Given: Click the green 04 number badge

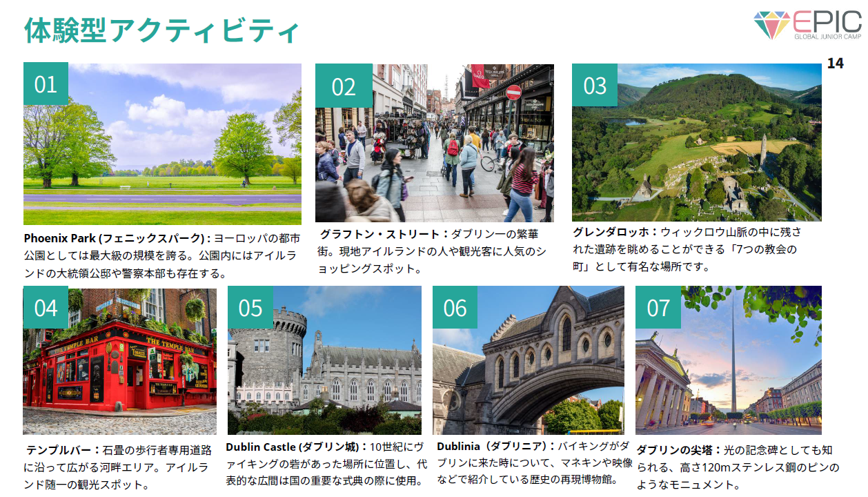Looking at the screenshot, I should (46, 307).
